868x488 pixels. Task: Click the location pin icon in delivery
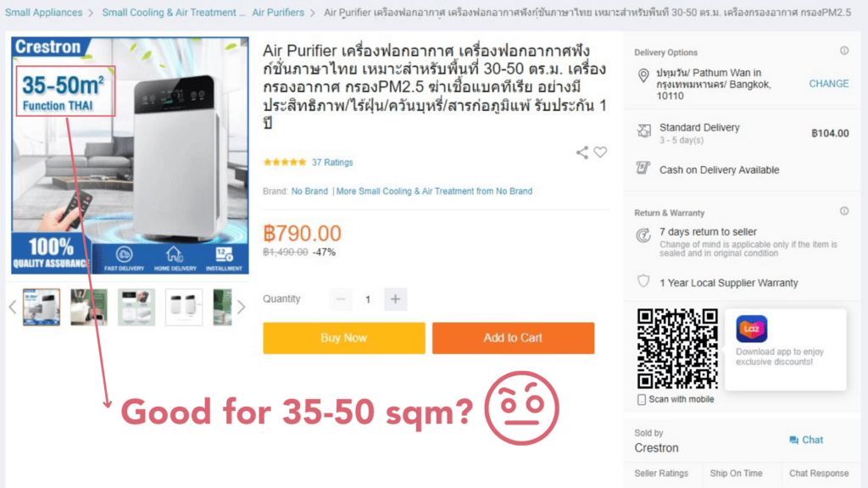point(643,75)
